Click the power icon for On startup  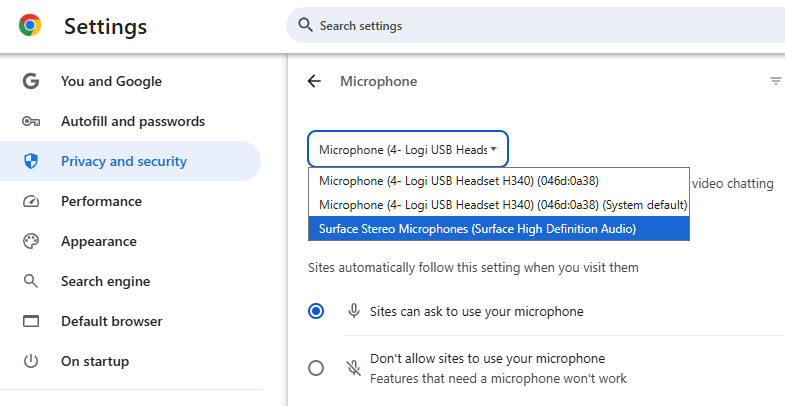31,361
